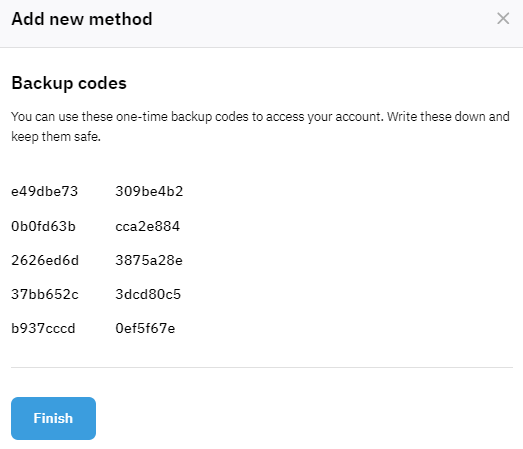This screenshot has height=449, width=523.
Task: Select backup code cca2e884
Action: [147, 226]
